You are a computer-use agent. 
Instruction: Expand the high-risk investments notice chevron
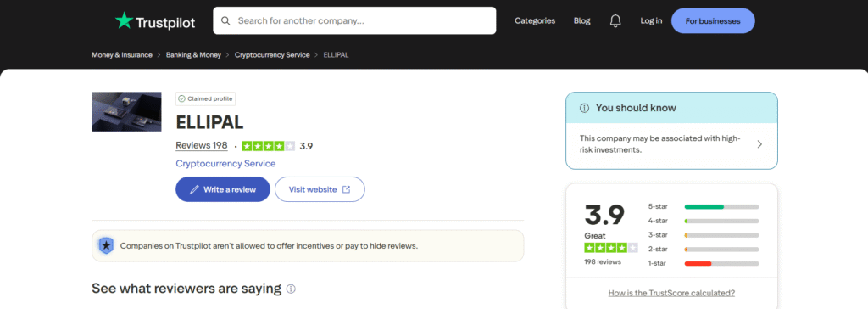point(759,144)
